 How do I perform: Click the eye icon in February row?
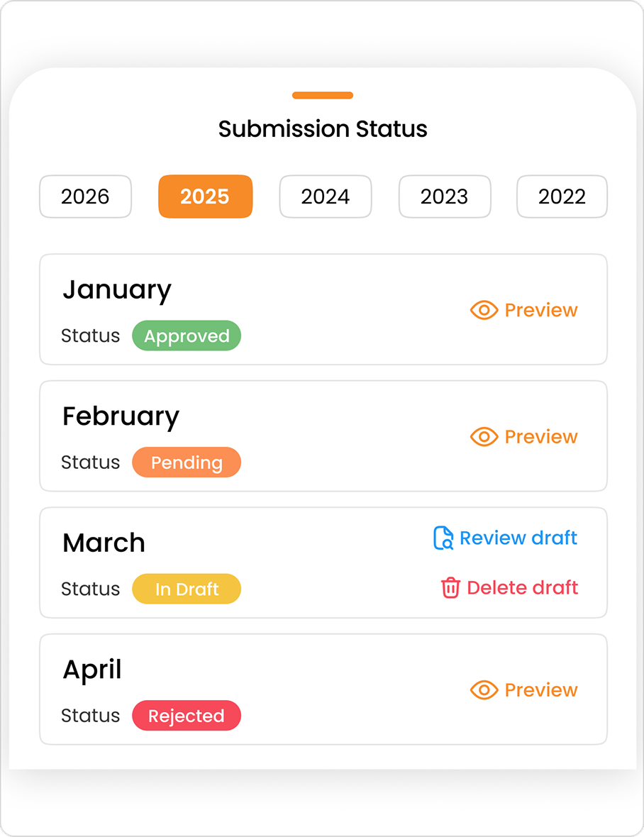pos(484,437)
